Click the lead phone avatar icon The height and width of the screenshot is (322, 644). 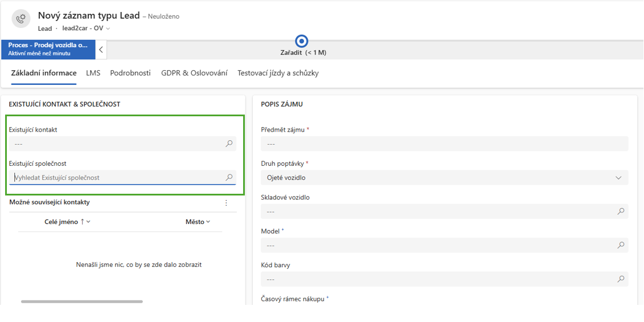[21, 19]
